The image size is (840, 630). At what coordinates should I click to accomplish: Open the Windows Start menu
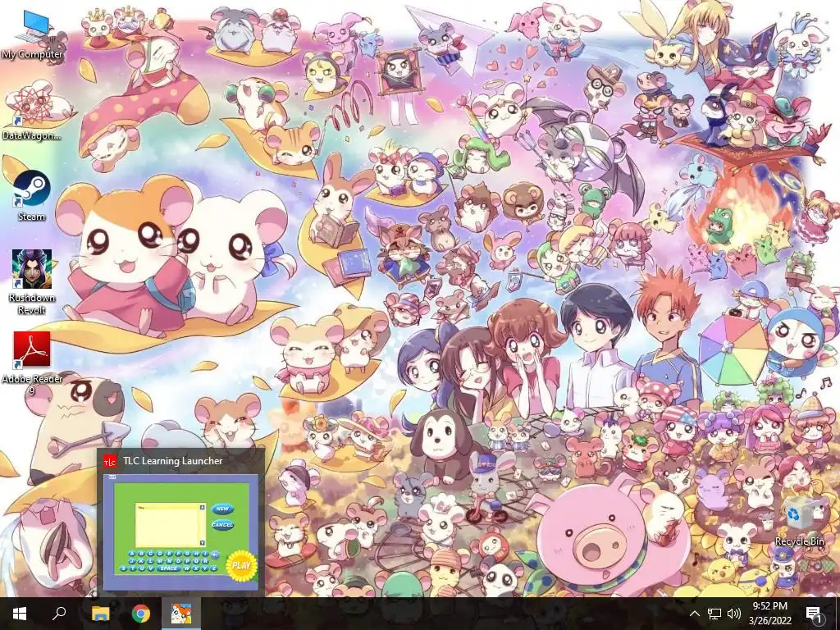point(20,614)
